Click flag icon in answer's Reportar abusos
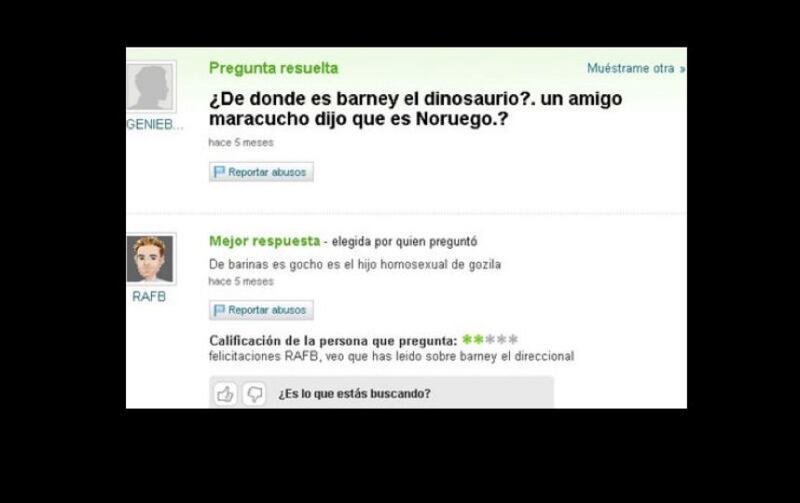This screenshot has height=503, width=800. pos(219,310)
